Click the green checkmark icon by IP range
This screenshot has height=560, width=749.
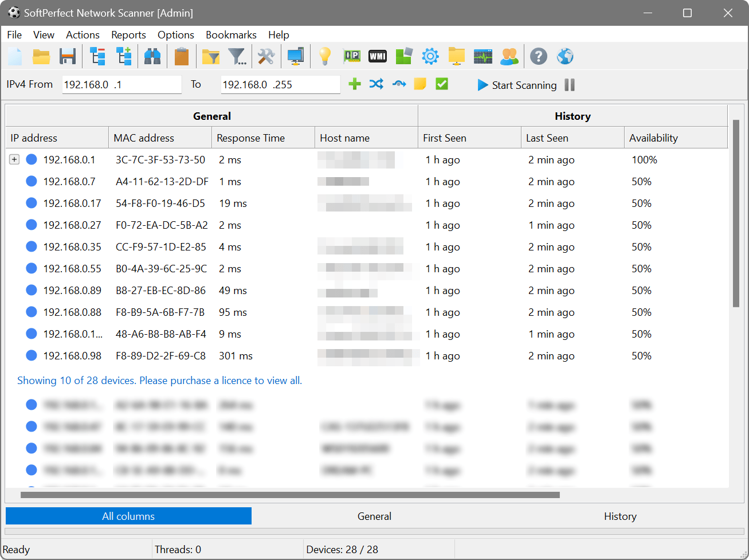coord(442,84)
